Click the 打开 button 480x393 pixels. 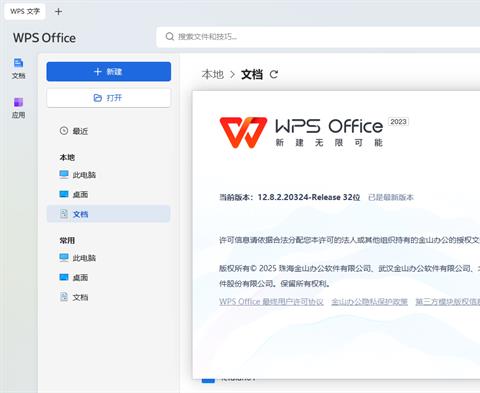(x=109, y=98)
